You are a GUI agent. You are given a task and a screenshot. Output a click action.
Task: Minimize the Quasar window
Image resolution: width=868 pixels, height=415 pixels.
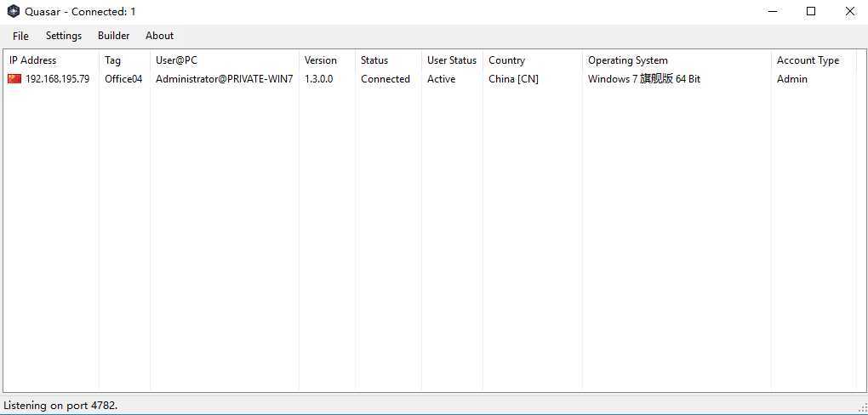(x=773, y=11)
